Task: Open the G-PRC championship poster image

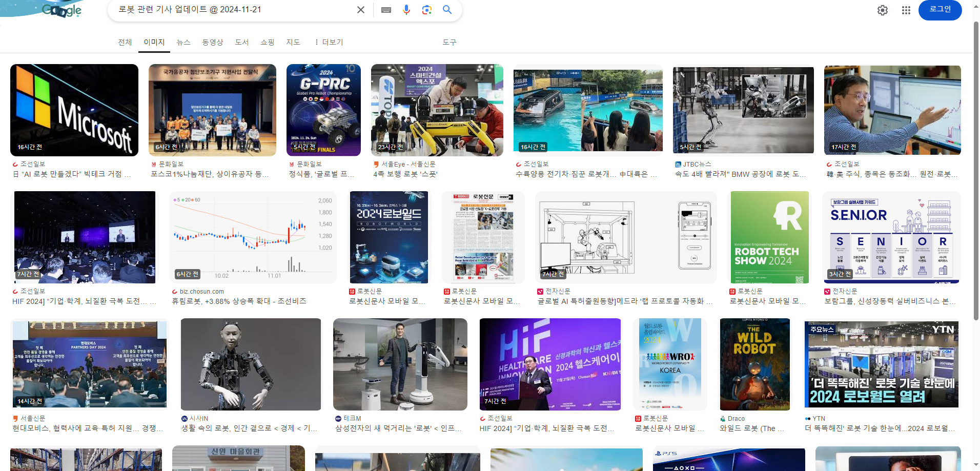Action: pyautogui.click(x=323, y=110)
